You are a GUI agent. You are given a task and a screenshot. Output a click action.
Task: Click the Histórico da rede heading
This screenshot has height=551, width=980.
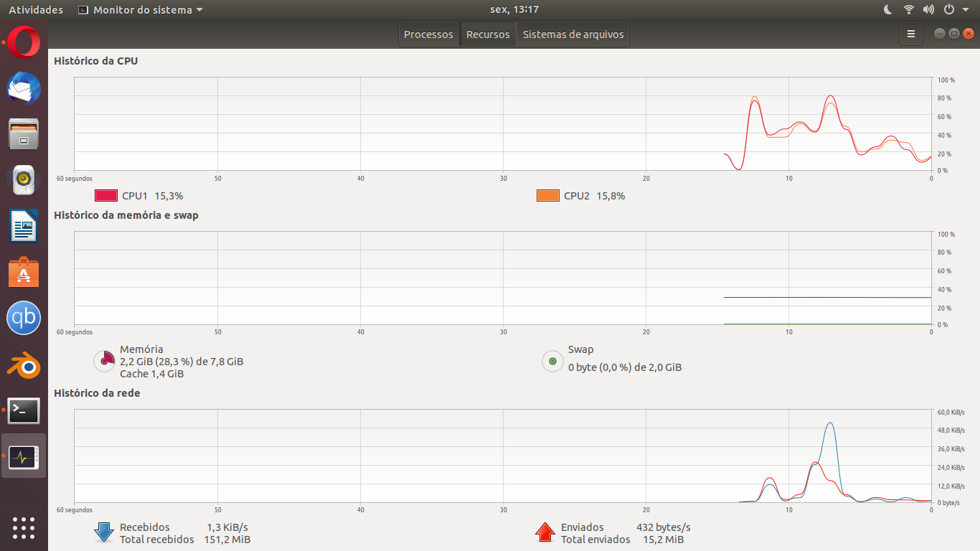tap(97, 393)
